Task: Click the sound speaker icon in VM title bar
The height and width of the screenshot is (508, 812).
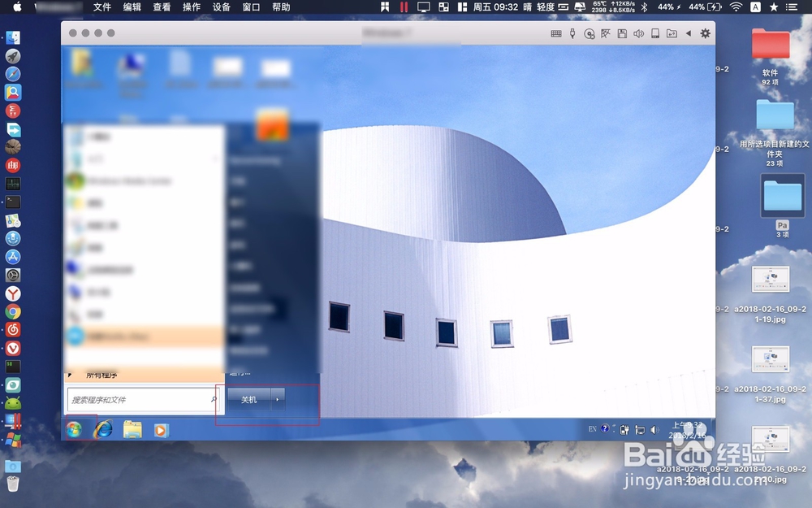Action: point(638,33)
